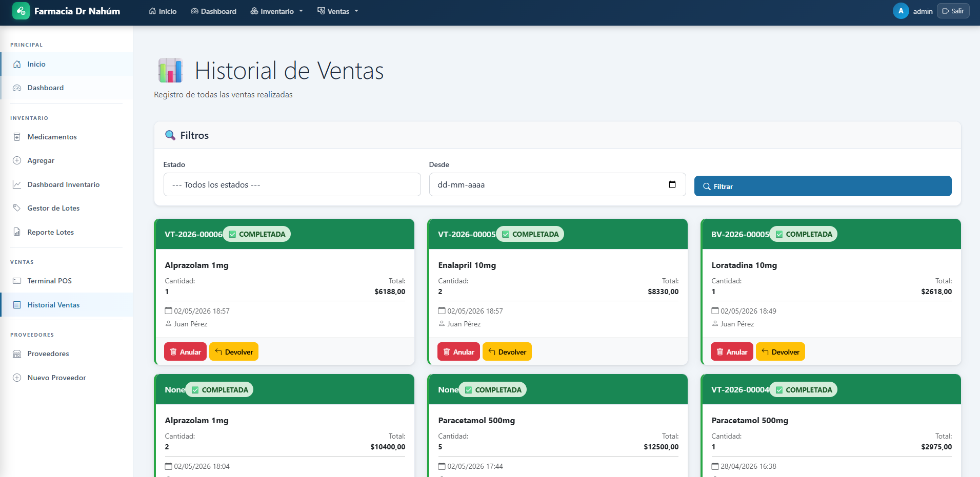Click the Terminal POS icon

pos(17,281)
